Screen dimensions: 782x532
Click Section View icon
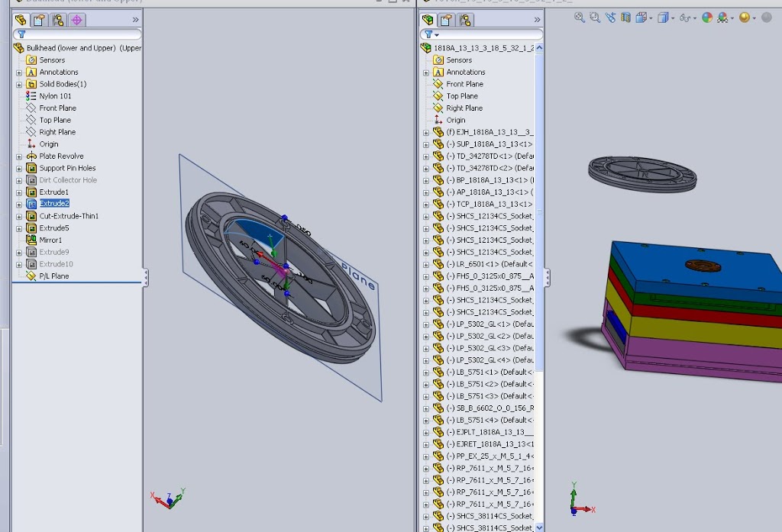pyautogui.click(x=625, y=18)
